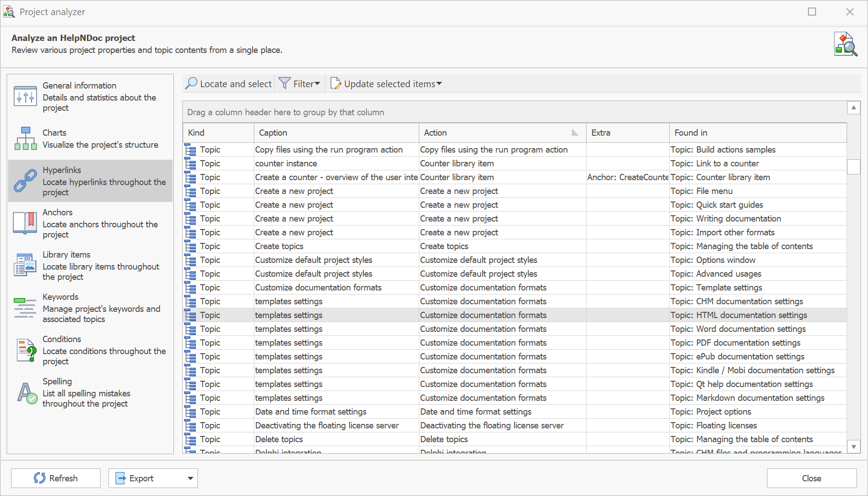Select row found in Build actions samples
868x496 pixels.
point(515,149)
